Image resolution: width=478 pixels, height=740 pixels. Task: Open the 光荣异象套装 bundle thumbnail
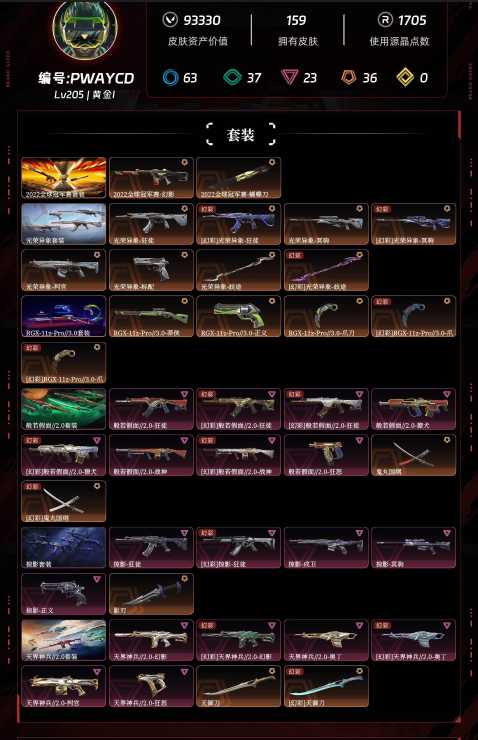64,224
